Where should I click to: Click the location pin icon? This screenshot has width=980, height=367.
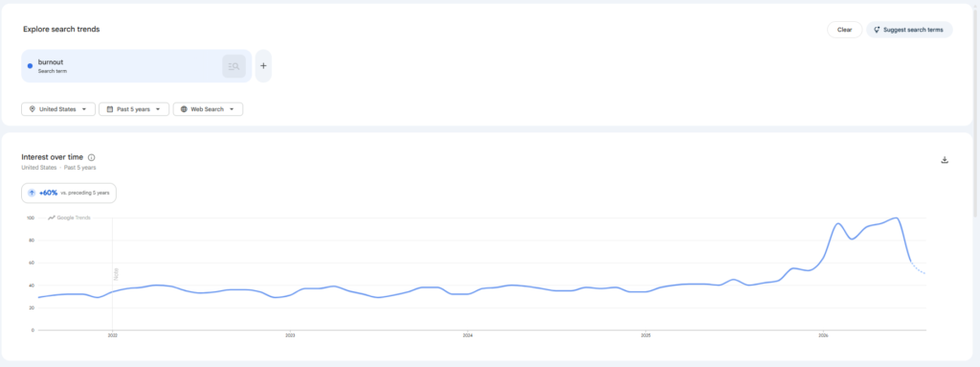coord(32,109)
